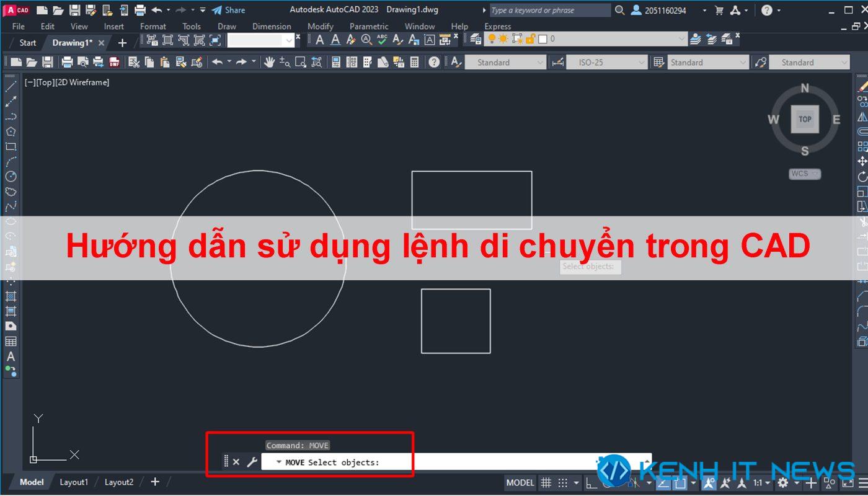
Task: Click the DWF publish icon
Action: click(x=114, y=62)
